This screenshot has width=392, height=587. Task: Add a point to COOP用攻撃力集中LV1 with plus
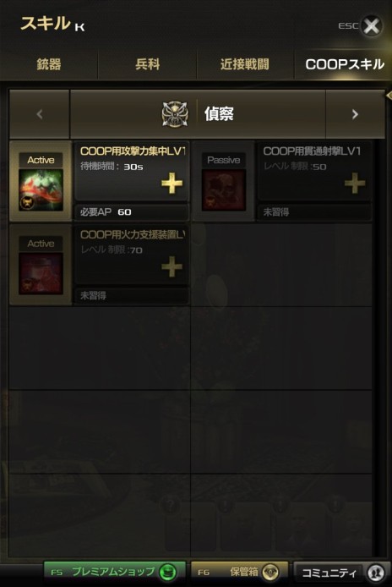(x=171, y=183)
